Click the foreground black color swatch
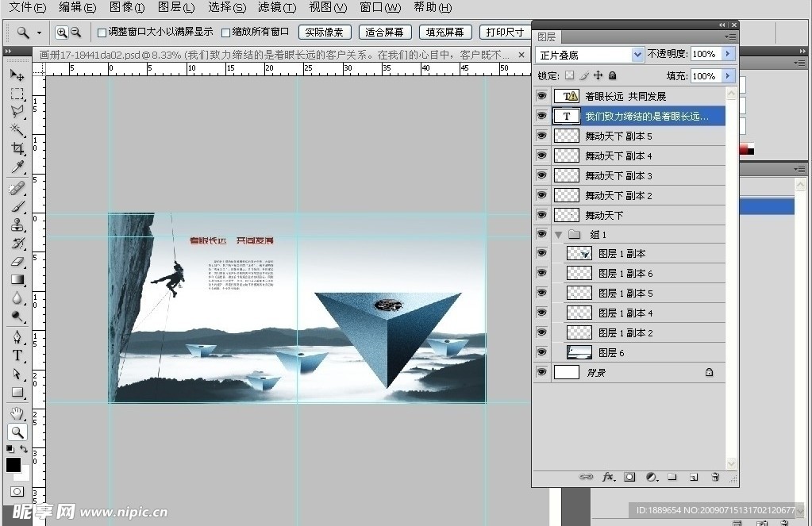 pos(13,464)
